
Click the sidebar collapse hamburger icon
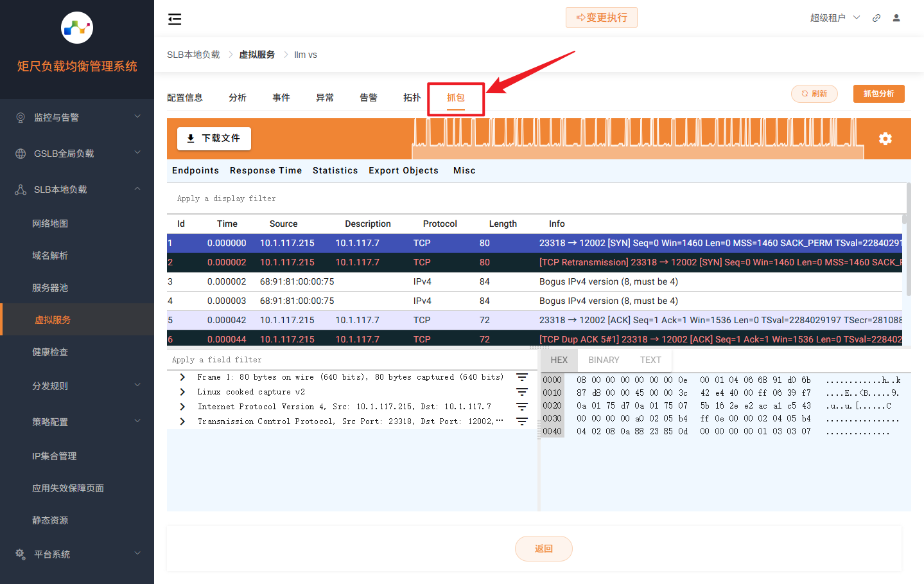[175, 19]
